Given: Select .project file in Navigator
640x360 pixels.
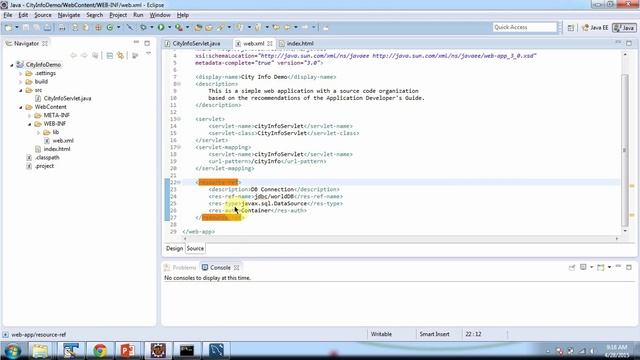Looking at the screenshot, I should coord(44,166).
